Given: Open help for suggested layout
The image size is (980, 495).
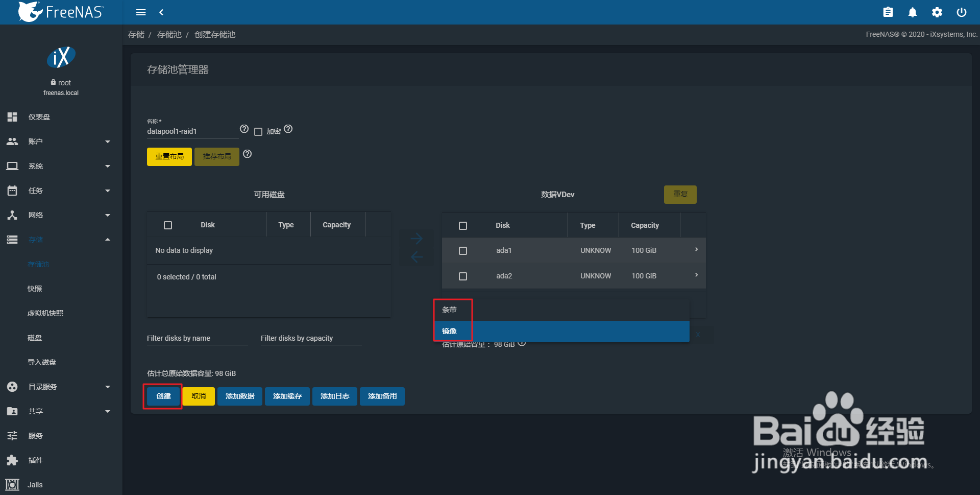Looking at the screenshot, I should tap(248, 154).
